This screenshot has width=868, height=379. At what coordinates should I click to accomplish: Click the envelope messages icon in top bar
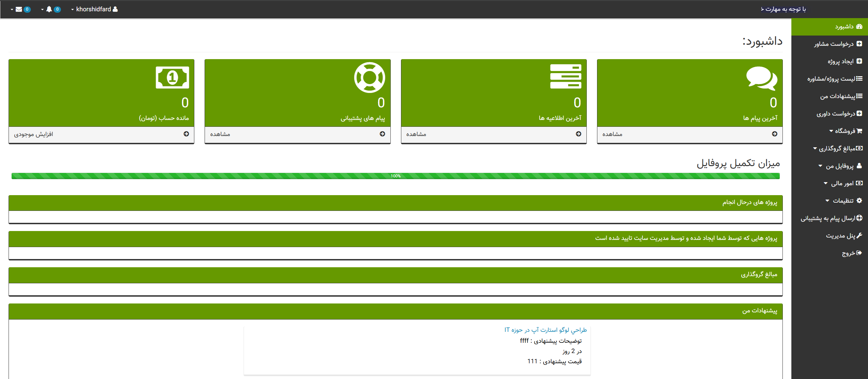click(19, 9)
